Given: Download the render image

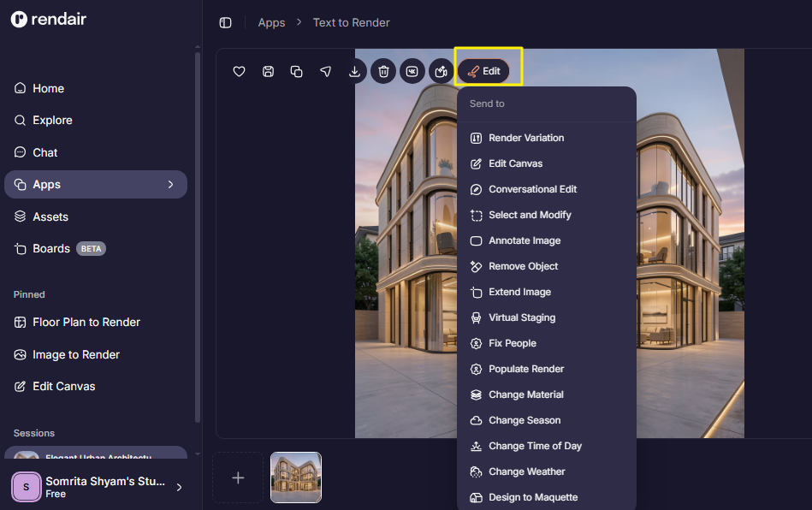Looking at the screenshot, I should click(354, 72).
